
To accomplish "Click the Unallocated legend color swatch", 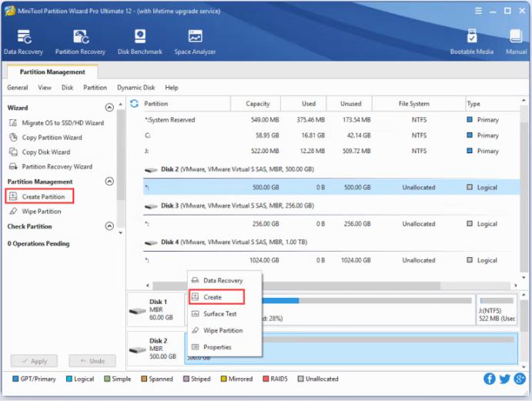I will click(300, 379).
